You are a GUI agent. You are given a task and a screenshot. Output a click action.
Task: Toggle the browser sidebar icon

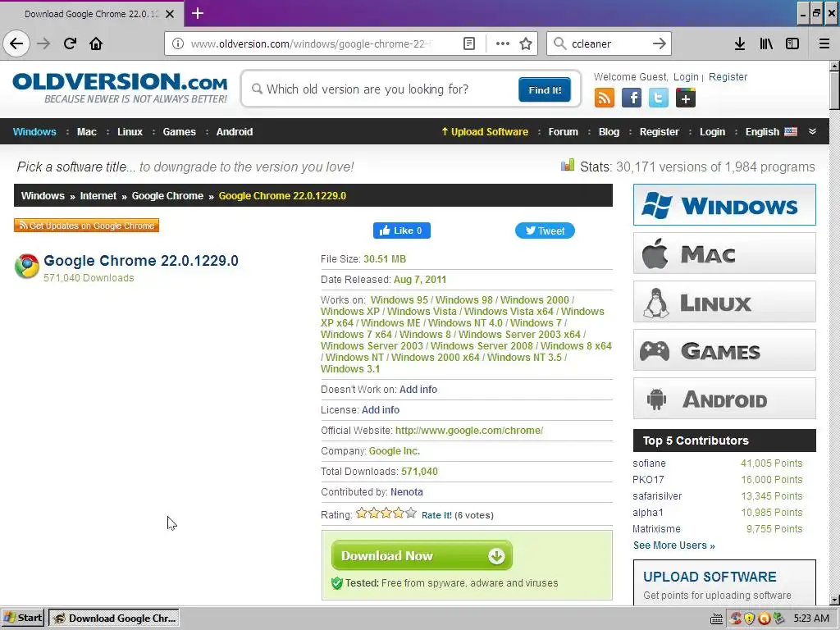[792, 43]
